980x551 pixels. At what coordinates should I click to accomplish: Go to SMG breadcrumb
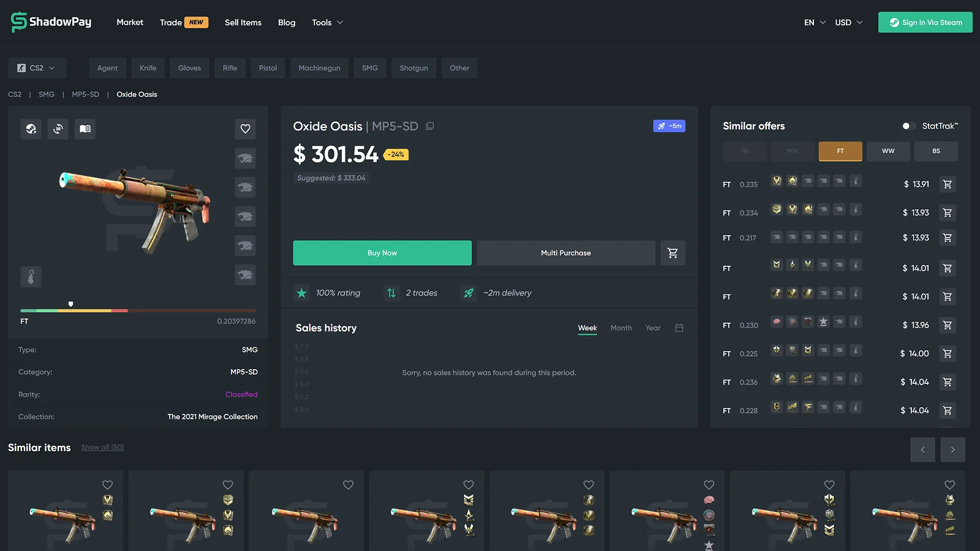click(47, 94)
